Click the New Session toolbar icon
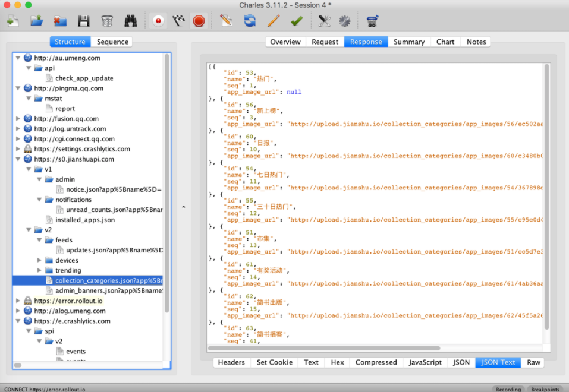This screenshot has height=392, width=569. [12, 21]
